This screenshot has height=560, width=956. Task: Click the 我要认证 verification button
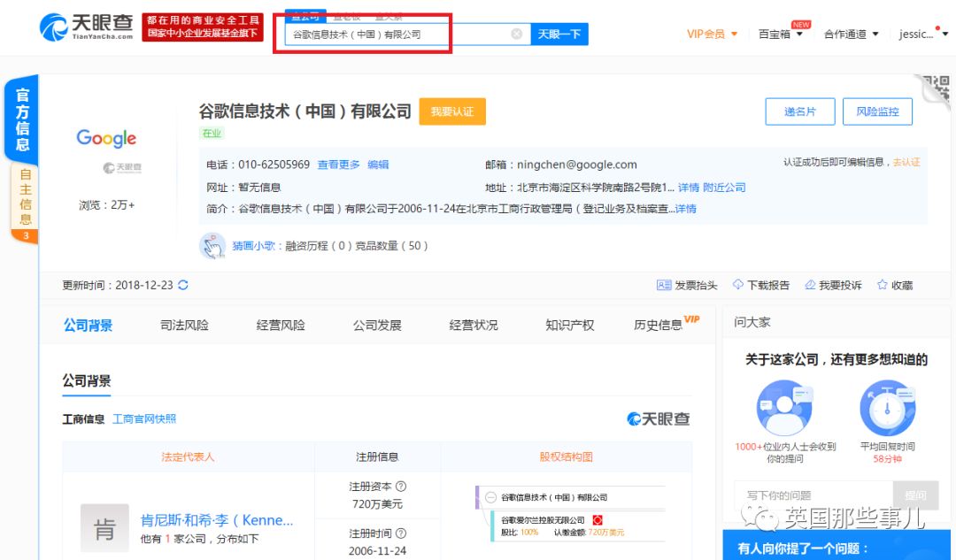(452, 111)
